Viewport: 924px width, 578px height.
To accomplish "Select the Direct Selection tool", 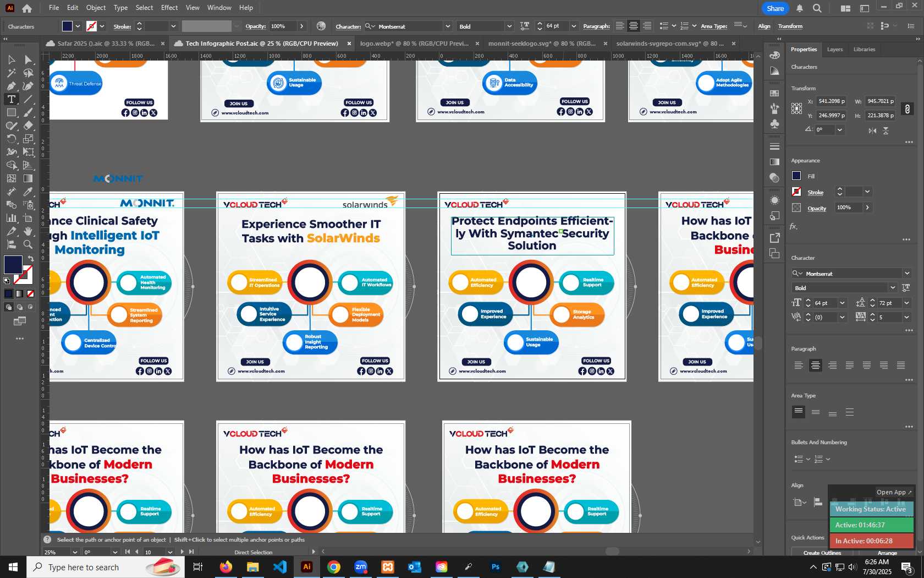I will click(x=28, y=59).
